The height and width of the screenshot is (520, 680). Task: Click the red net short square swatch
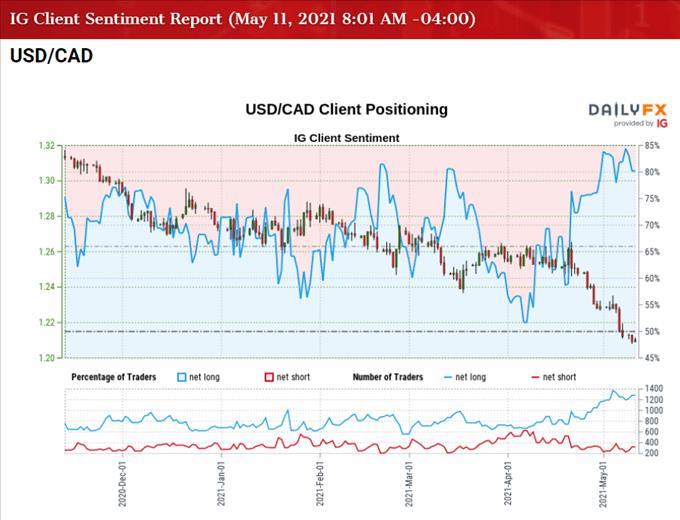(267, 377)
